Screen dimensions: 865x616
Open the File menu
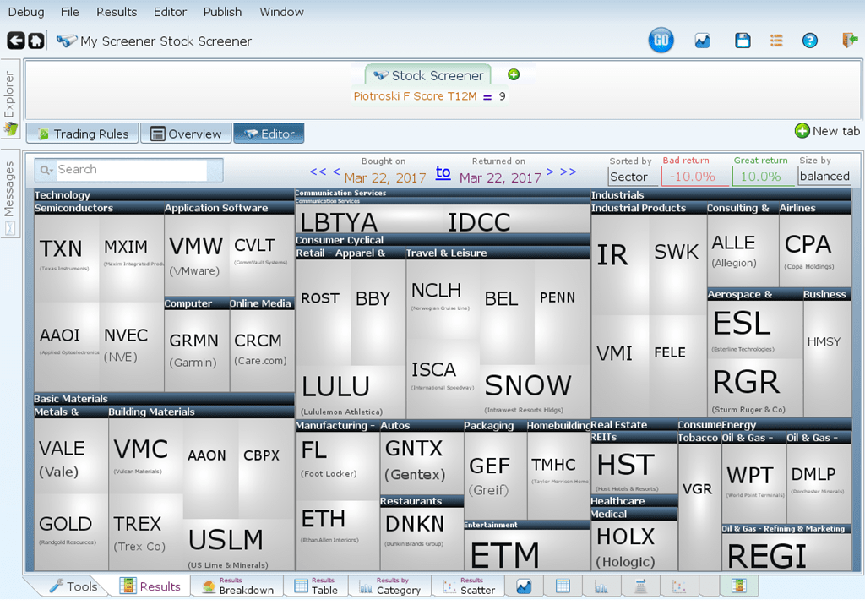pyautogui.click(x=69, y=12)
